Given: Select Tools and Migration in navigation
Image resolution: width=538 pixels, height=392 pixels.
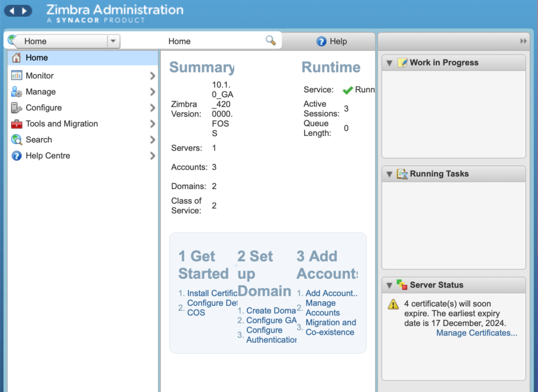Looking at the screenshot, I should (x=61, y=124).
